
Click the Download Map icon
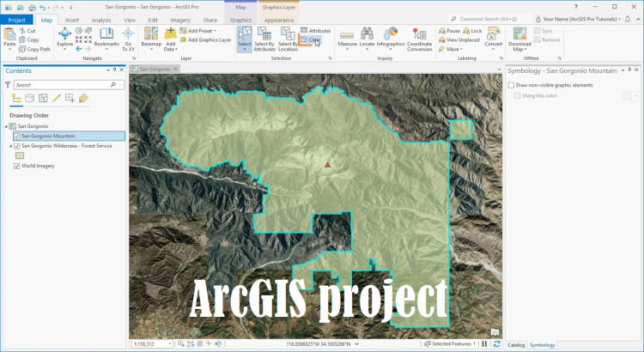519,33
